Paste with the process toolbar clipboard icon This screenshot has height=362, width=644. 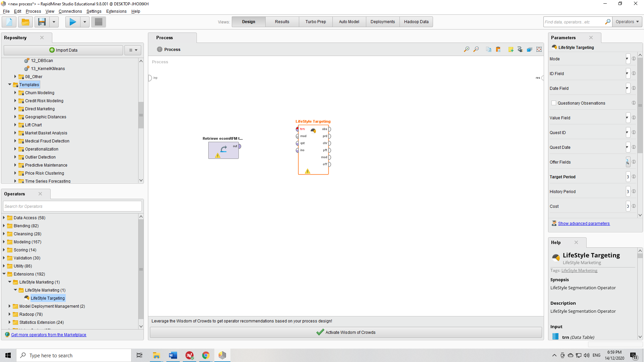click(x=498, y=49)
